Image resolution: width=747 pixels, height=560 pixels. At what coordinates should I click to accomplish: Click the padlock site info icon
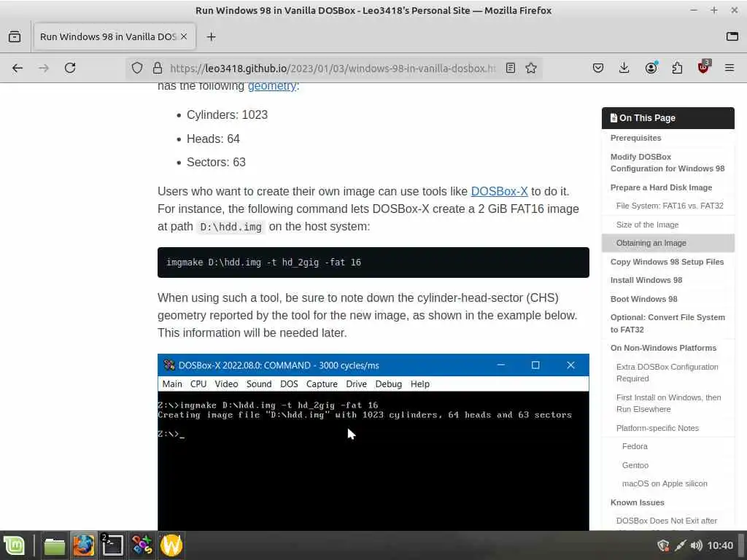pos(158,68)
